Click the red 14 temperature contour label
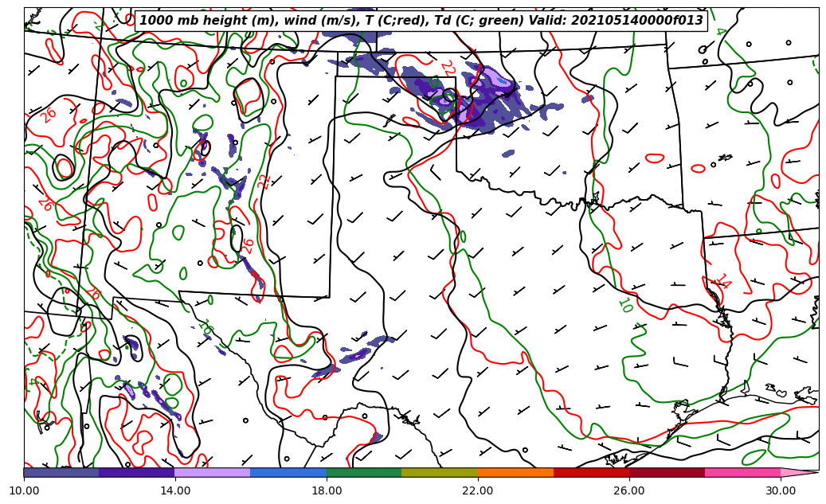This screenshot has height=504, width=826. (722, 282)
